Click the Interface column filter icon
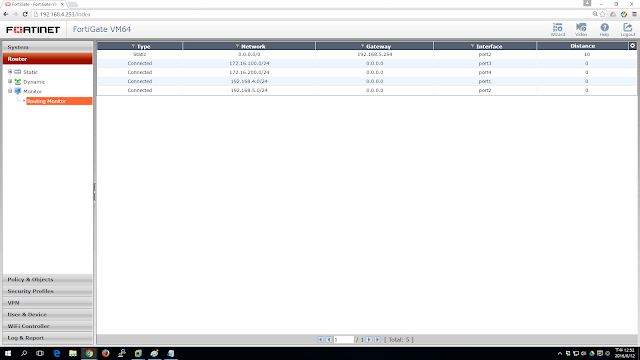 (472, 46)
